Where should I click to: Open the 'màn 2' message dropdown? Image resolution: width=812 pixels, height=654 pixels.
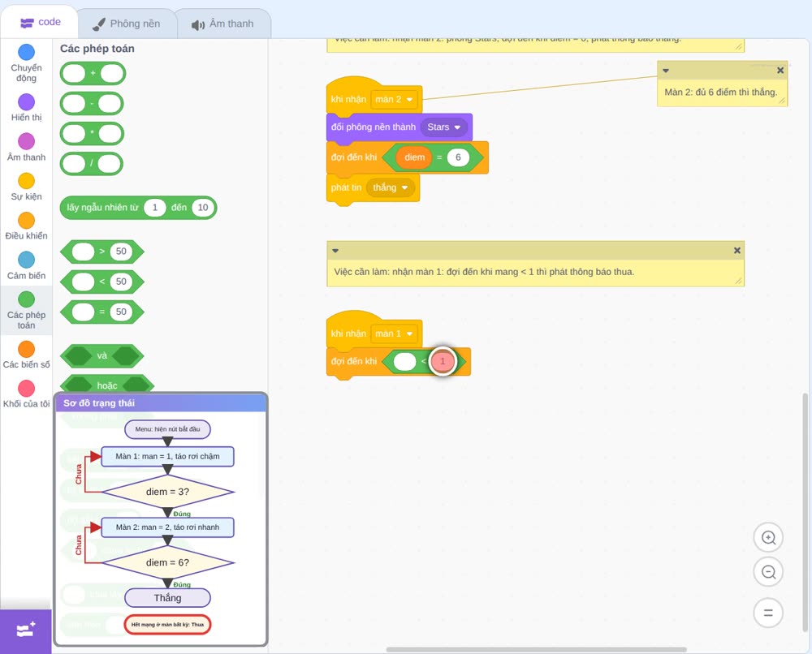click(394, 99)
